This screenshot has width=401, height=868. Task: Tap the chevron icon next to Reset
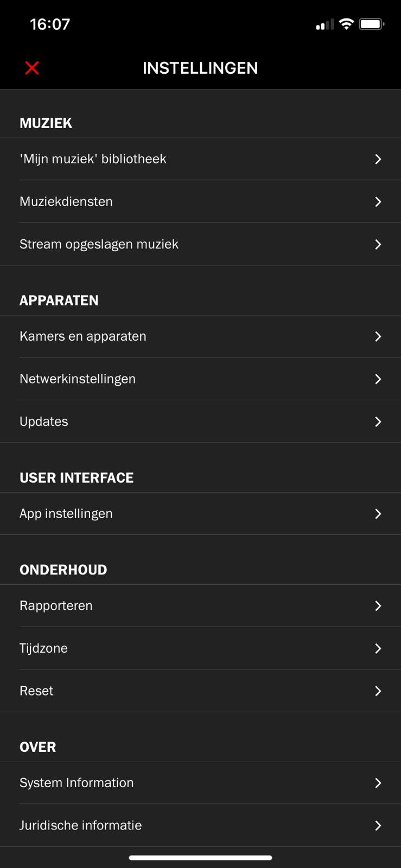pyautogui.click(x=378, y=691)
